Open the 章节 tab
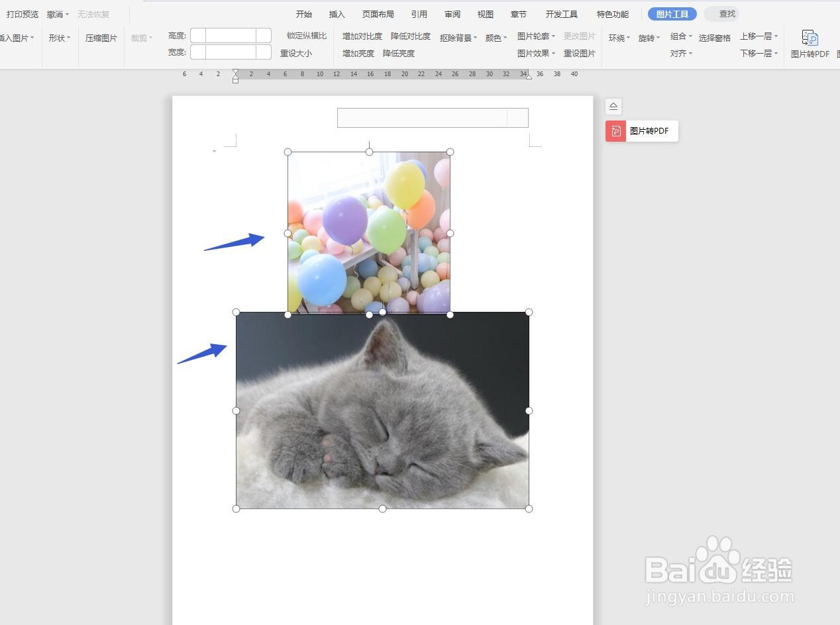Screen dimensions: 840x625 point(519,14)
